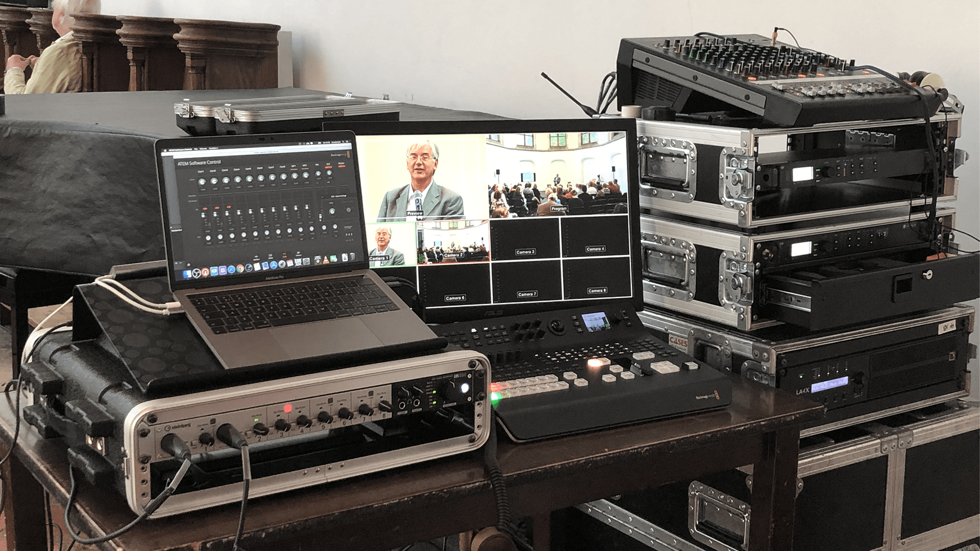This screenshot has width=980, height=551.
Task: Open the File menu in ATEM
Action: click(196, 149)
